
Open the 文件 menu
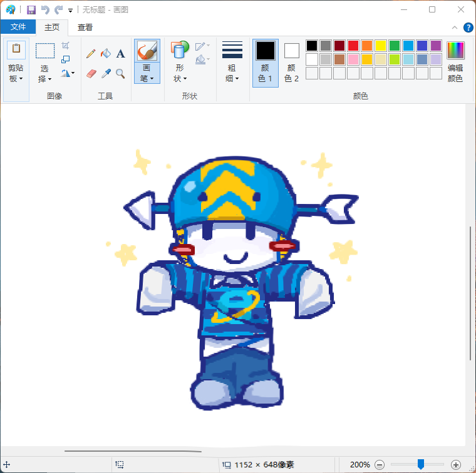click(18, 27)
